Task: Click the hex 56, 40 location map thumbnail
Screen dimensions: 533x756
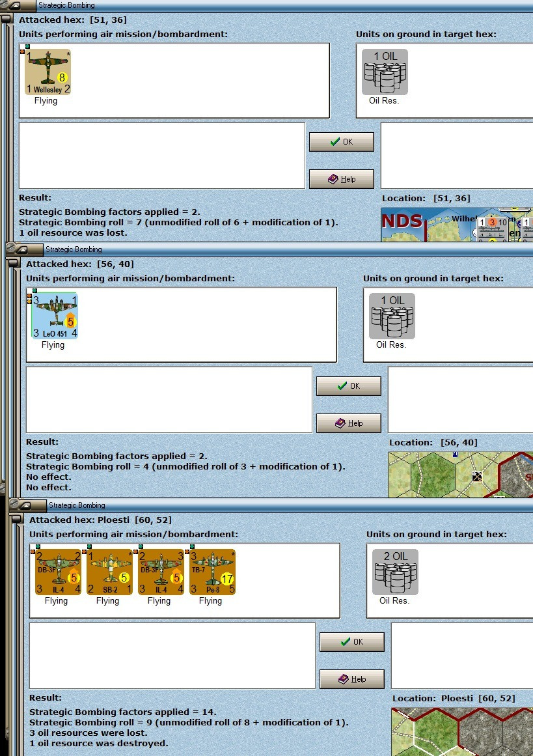Action: point(460,475)
